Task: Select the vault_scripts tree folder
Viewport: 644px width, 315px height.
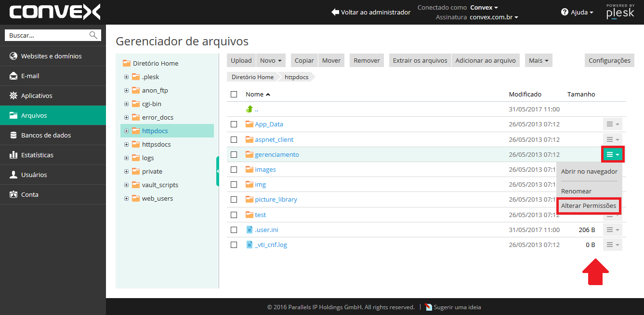Action: pos(160,185)
